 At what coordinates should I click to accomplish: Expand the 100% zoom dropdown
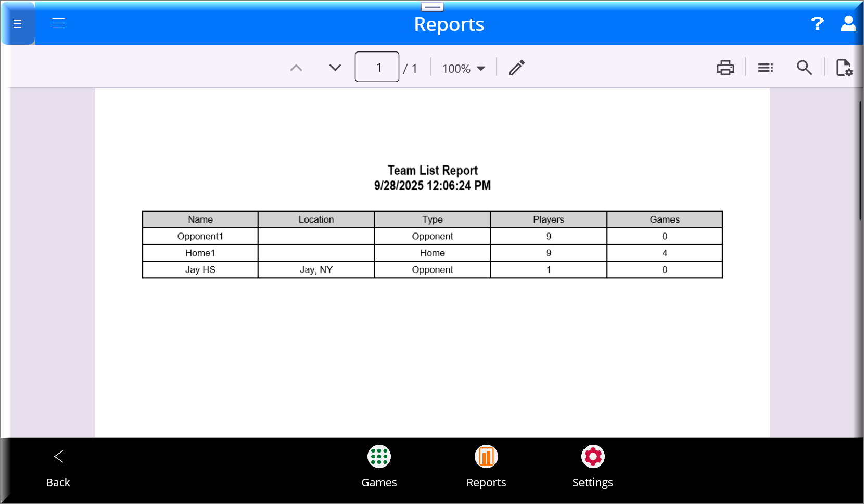click(463, 69)
